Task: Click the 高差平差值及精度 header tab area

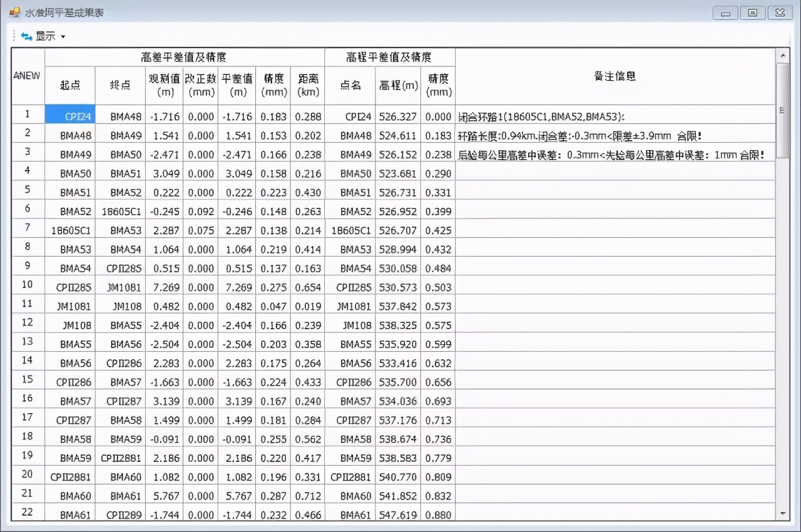Action: tap(185, 57)
